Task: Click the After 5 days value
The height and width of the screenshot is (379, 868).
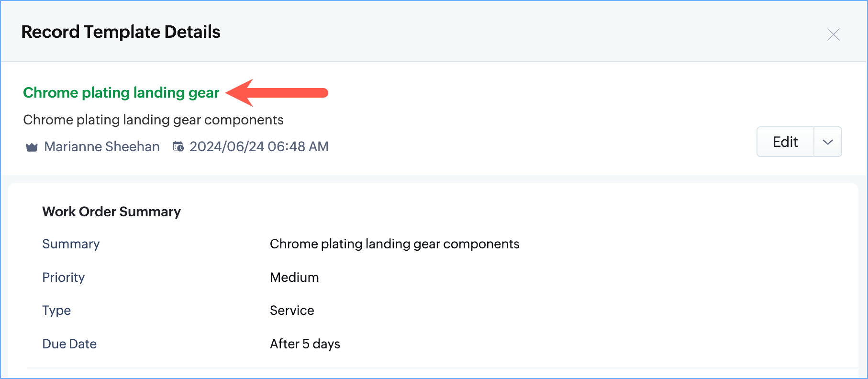Action: click(305, 344)
